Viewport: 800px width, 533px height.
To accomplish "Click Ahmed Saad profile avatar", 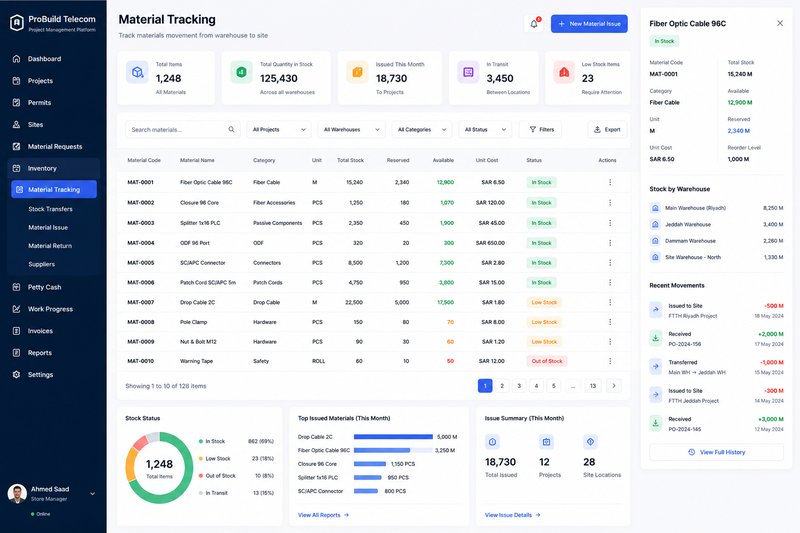I will click(17, 493).
